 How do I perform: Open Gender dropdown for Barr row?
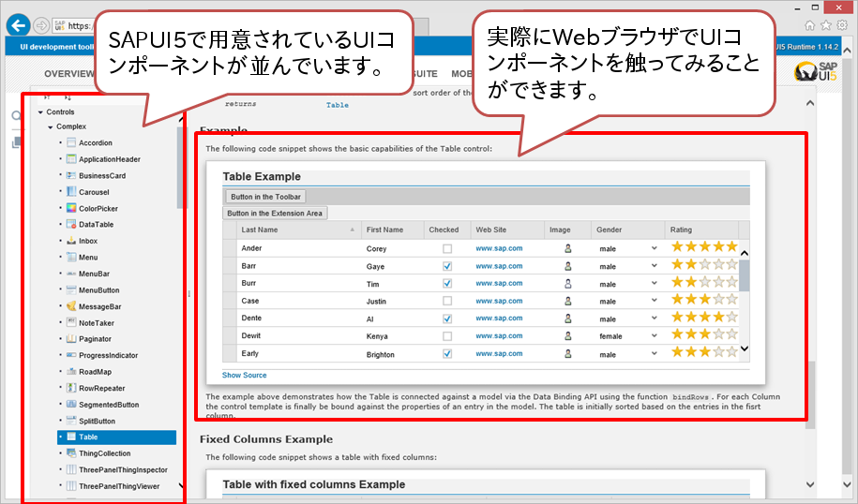coord(654,266)
